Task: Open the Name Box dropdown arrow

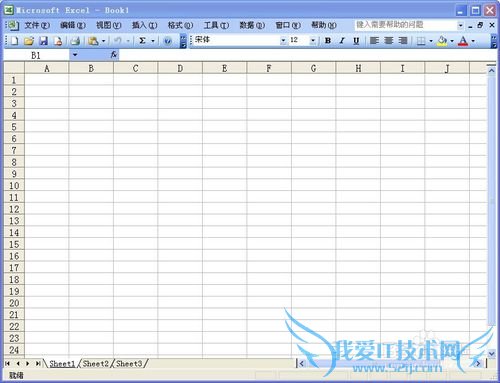Action: coord(75,55)
